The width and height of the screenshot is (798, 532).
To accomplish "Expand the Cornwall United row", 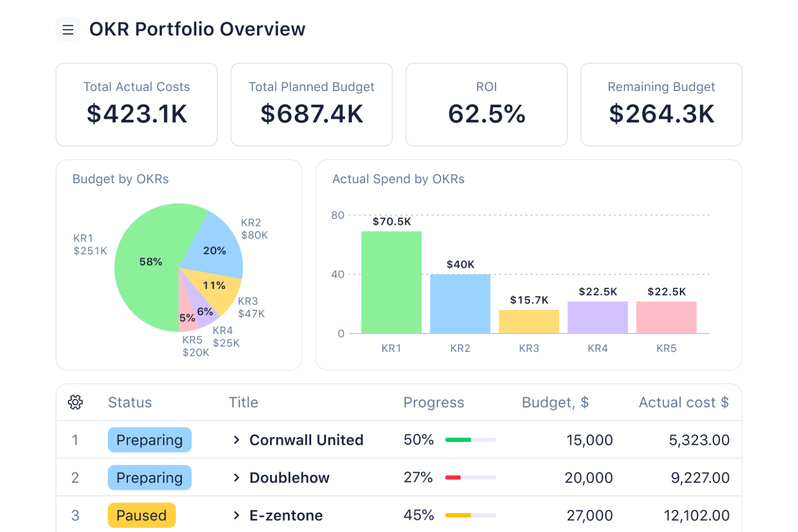I will point(236,440).
